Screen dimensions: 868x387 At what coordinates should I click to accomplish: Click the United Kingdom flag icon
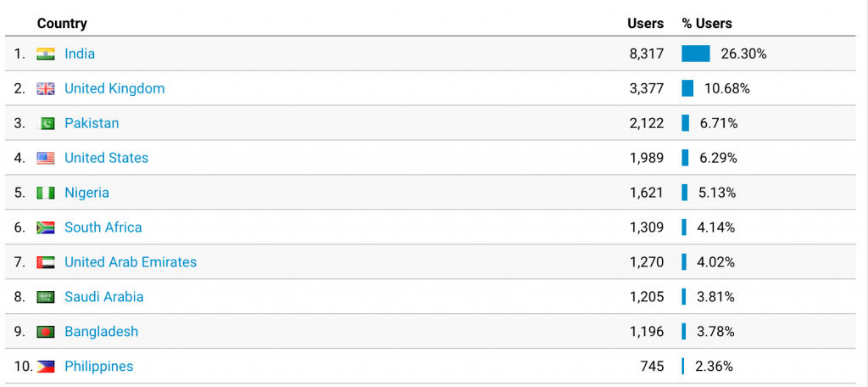46,89
